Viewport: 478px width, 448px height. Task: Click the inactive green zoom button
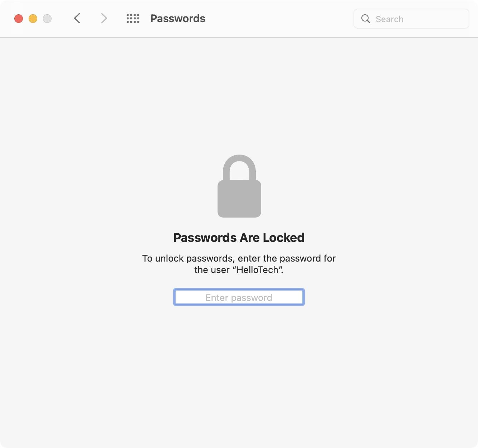tap(47, 18)
